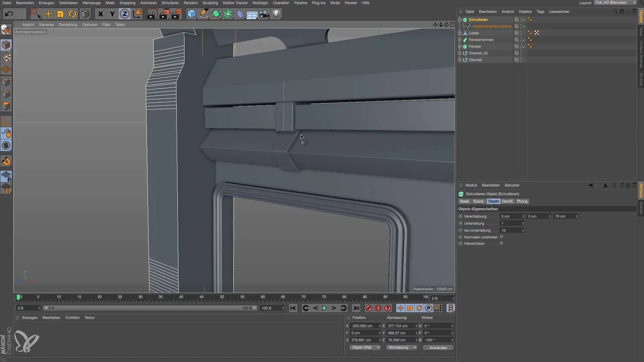This screenshot has height=362, width=644.
Task: Add generator subdivision surface icon
Action: [x=216, y=14]
